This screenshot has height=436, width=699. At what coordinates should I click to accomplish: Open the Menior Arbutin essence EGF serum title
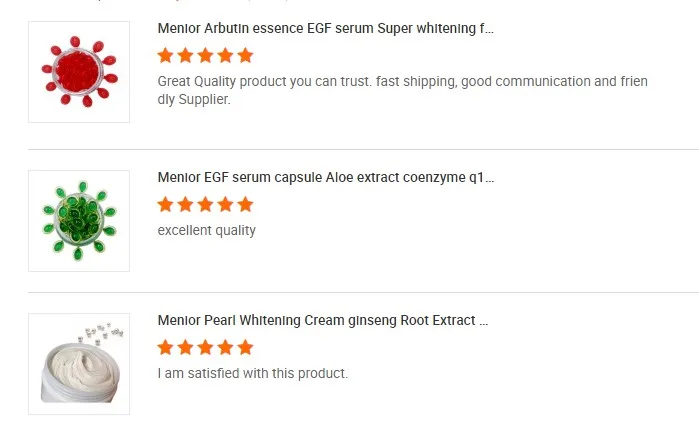coord(326,29)
